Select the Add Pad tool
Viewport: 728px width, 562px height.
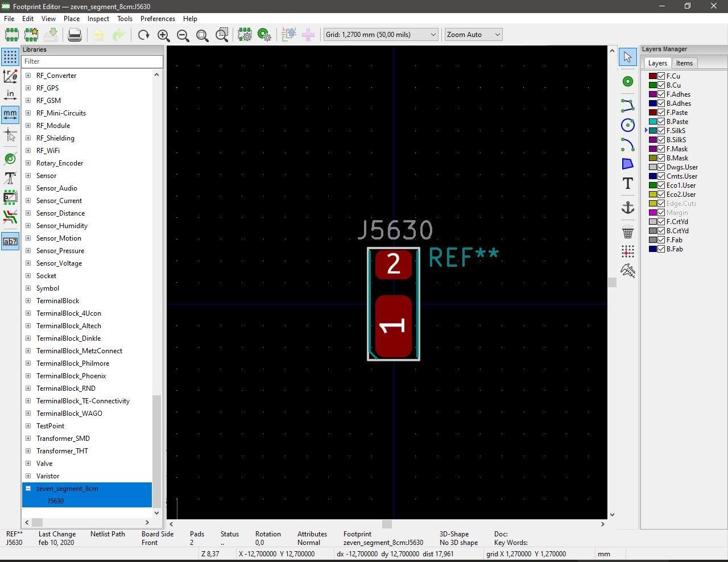(x=628, y=81)
